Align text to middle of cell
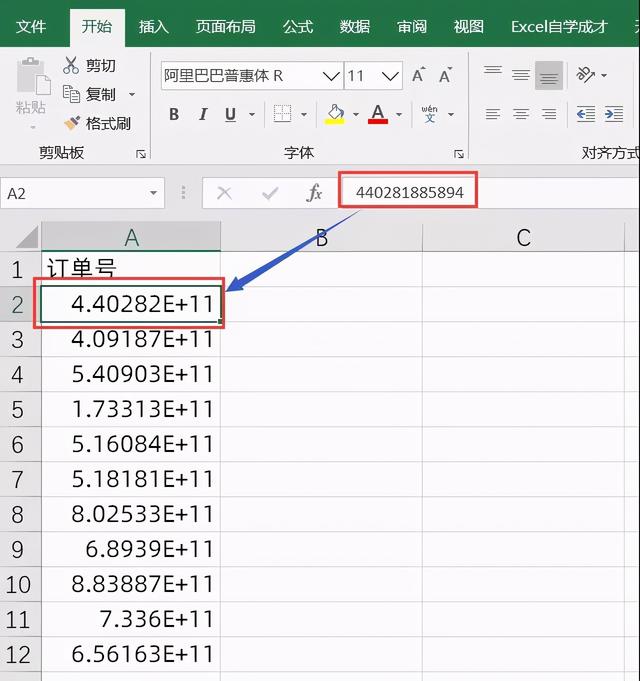The width and height of the screenshot is (640, 681). pyautogui.click(x=521, y=75)
